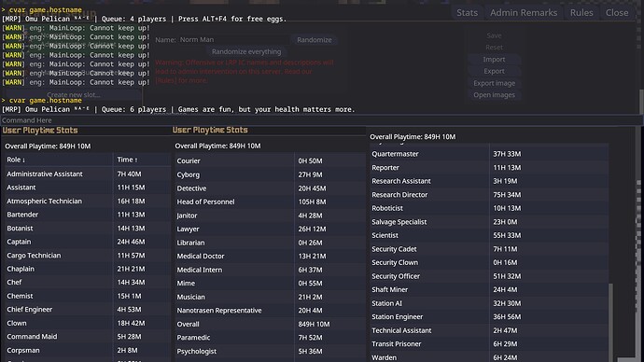
Task: Click the Name field containing Norm Man
Action: pos(233,40)
